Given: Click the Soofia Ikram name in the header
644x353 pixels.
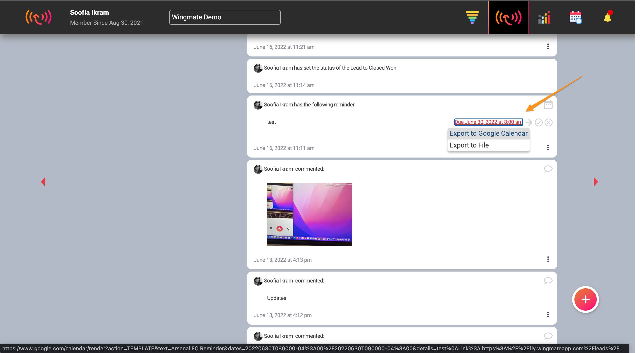Looking at the screenshot, I should pos(89,12).
